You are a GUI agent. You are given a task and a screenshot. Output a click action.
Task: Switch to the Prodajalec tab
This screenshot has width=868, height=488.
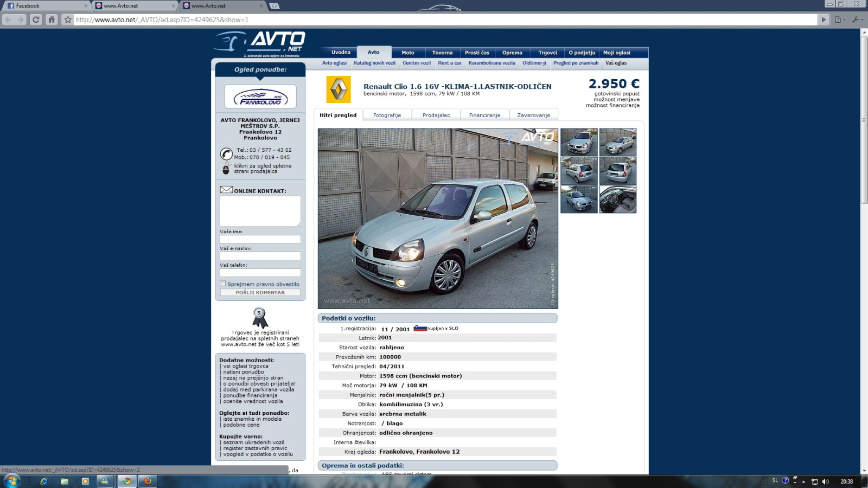pos(436,115)
